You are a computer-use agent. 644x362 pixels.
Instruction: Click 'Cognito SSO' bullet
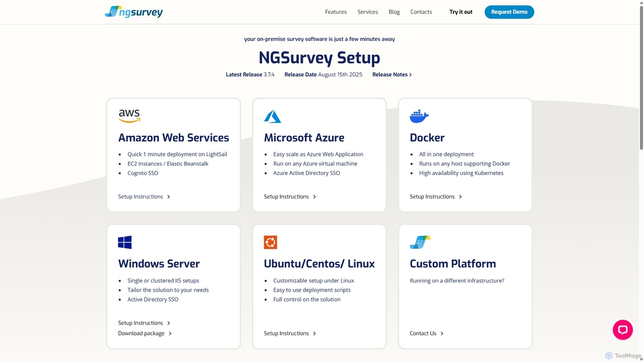[143, 173]
